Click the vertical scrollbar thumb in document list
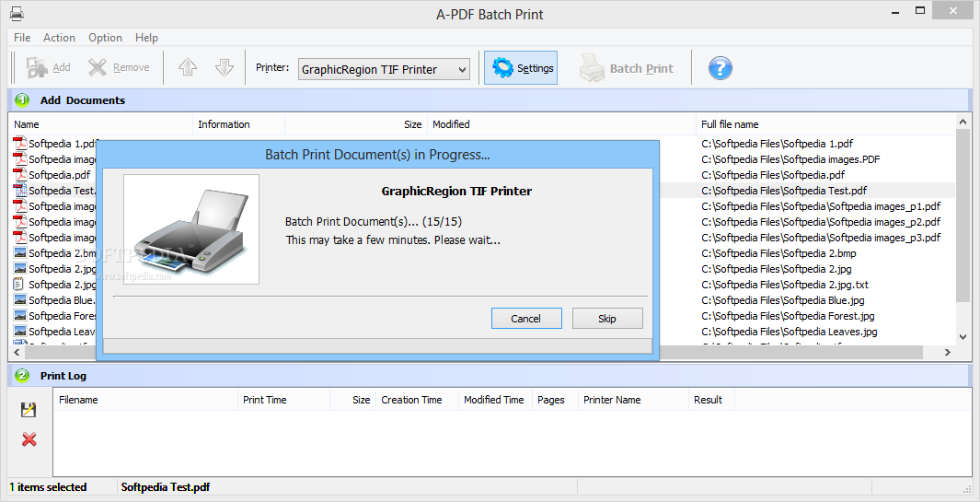 pyautogui.click(x=963, y=216)
